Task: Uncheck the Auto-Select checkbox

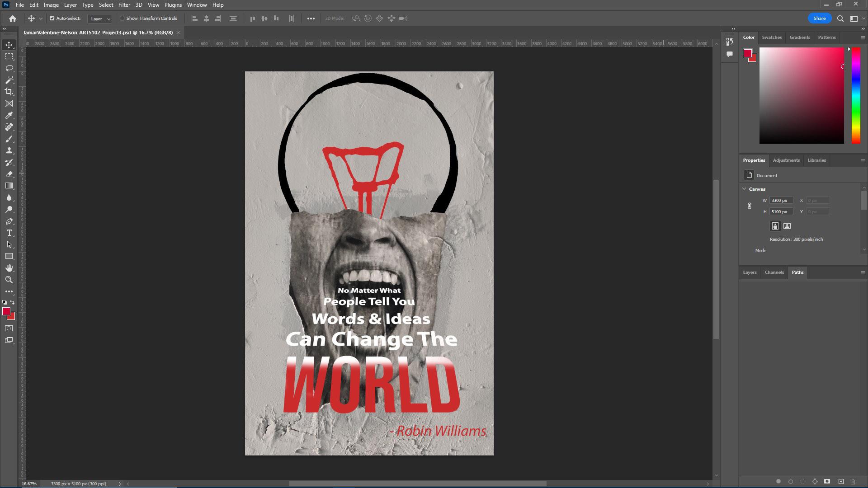Action: 52,19
